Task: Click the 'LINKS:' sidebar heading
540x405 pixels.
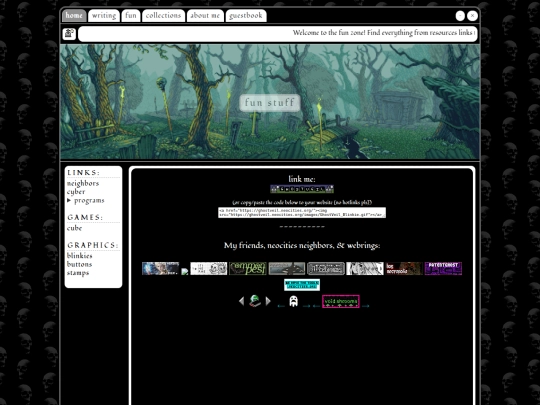Action: [84, 173]
